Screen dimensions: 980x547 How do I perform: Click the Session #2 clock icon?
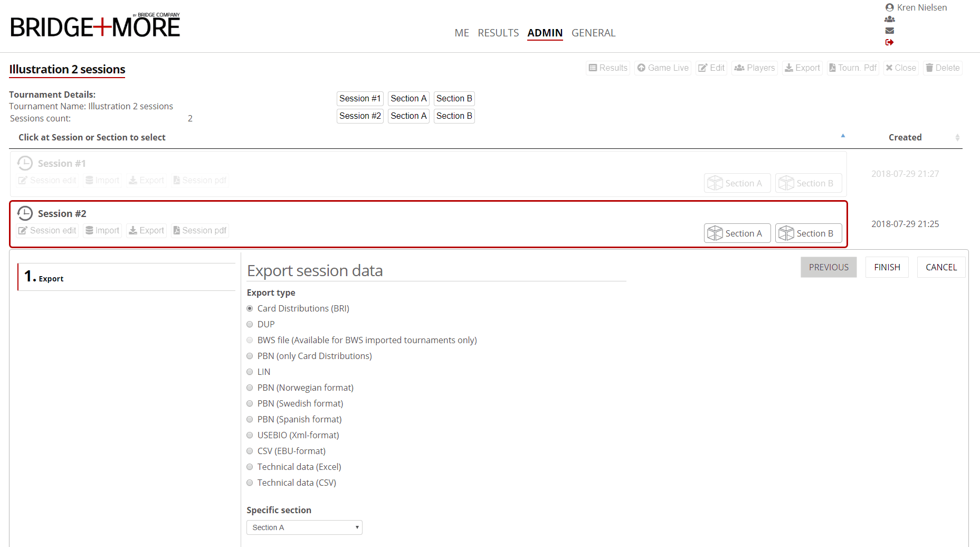[25, 213]
